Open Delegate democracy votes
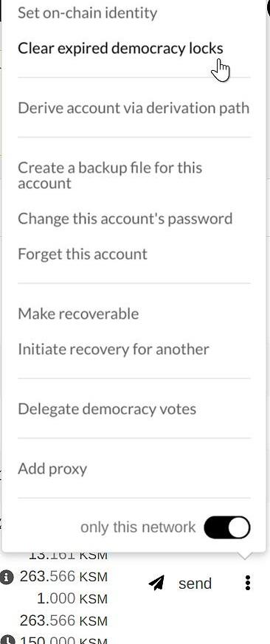Screen dimensions: 270x644 point(107,409)
